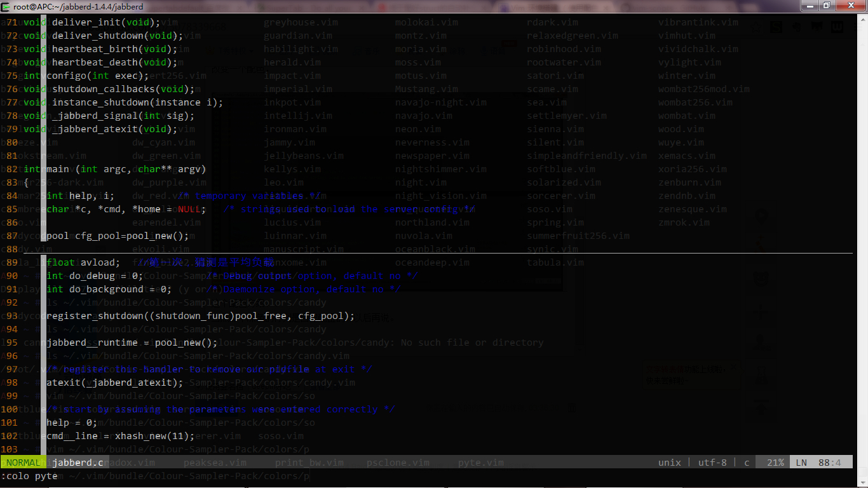Click the 'register_shutdown((shutdown_func)pool_free, cfg_pool);' line
The width and height of the screenshot is (868, 488).
point(201,316)
